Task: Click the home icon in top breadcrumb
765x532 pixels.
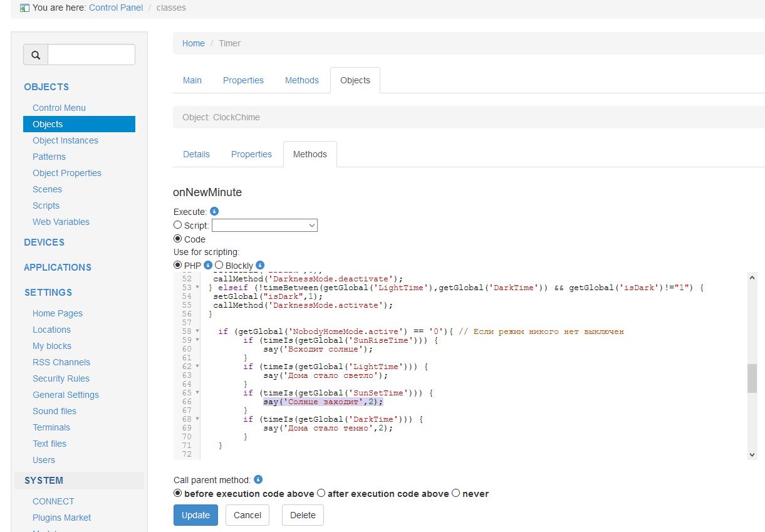Action: click(24, 8)
